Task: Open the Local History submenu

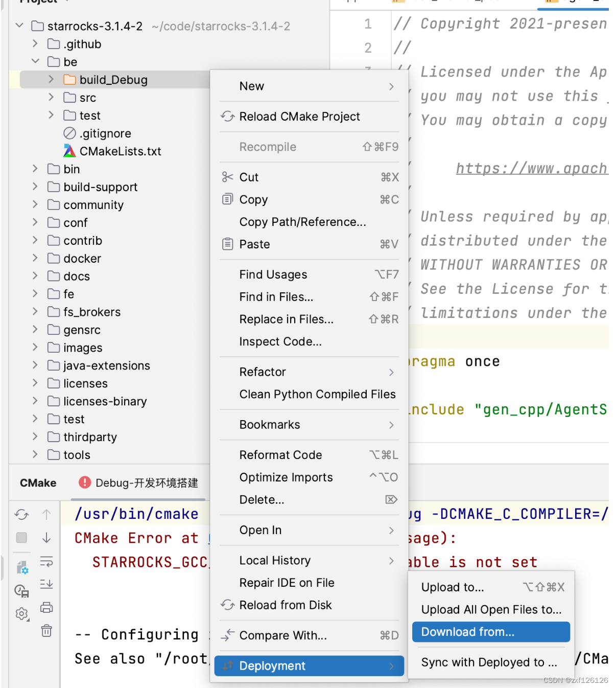Action: 309,560
